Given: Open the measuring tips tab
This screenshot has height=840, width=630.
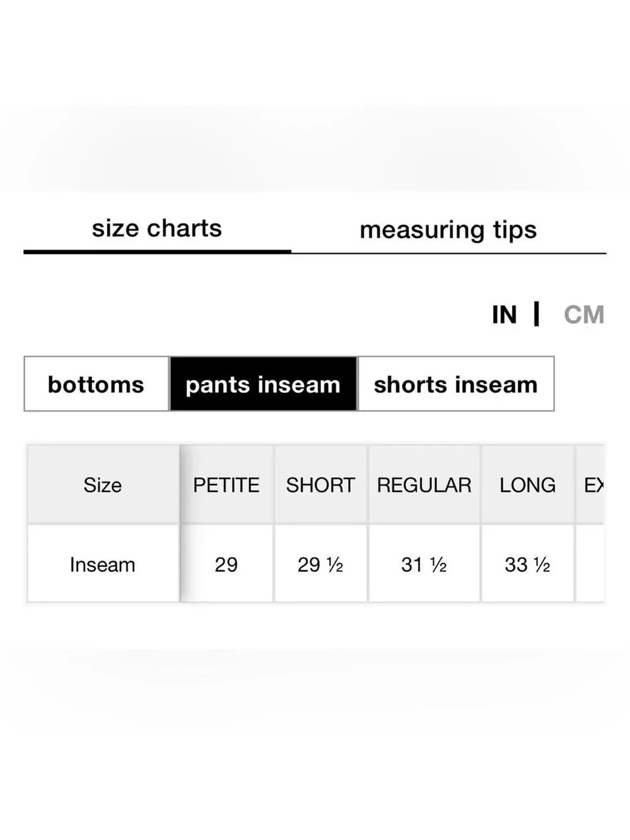Looking at the screenshot, I should (448, 230).
